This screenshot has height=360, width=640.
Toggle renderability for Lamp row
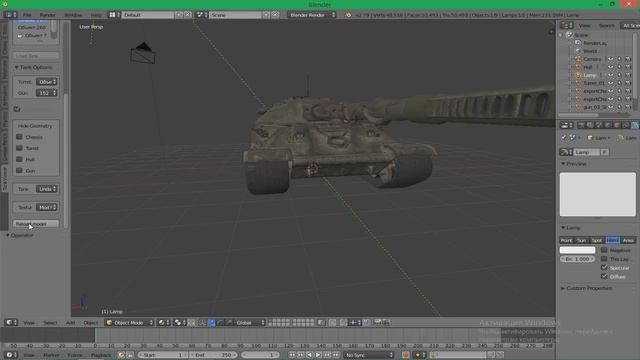click(628, 76)
